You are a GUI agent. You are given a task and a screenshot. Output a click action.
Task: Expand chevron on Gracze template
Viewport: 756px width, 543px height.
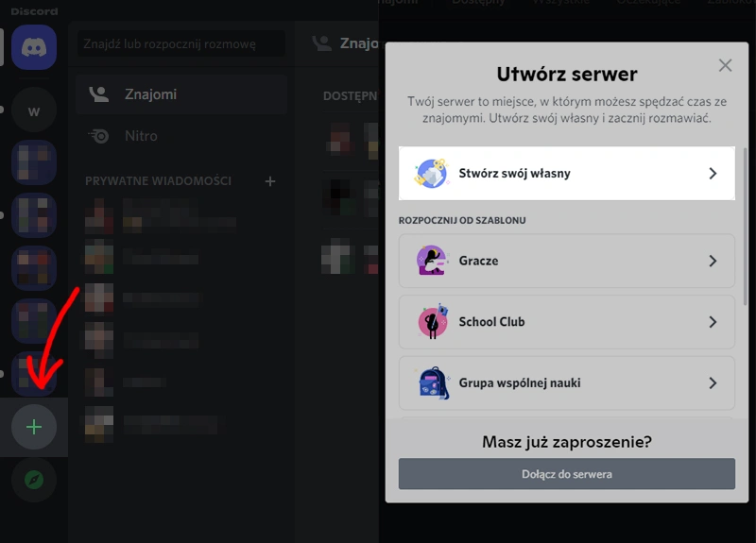[713, 262]
